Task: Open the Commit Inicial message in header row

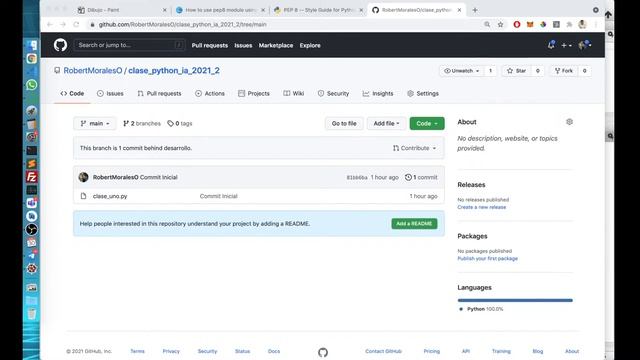Action: [x=159, y=177]
